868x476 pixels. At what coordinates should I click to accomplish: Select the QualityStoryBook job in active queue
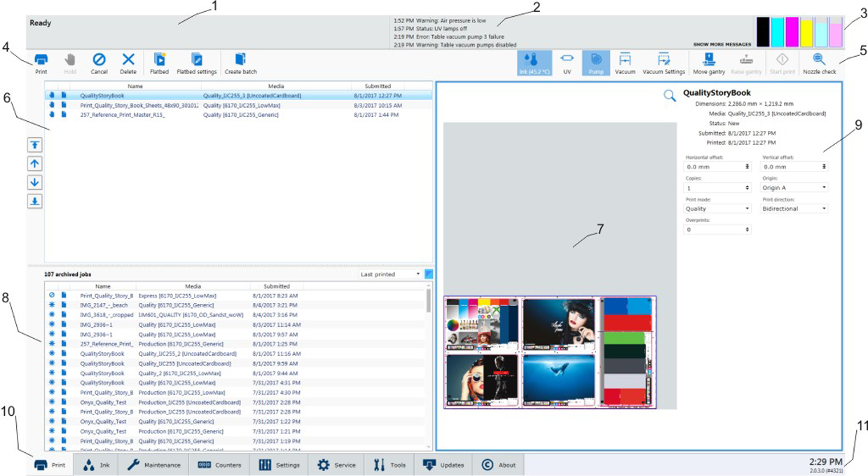pos(238,95)
